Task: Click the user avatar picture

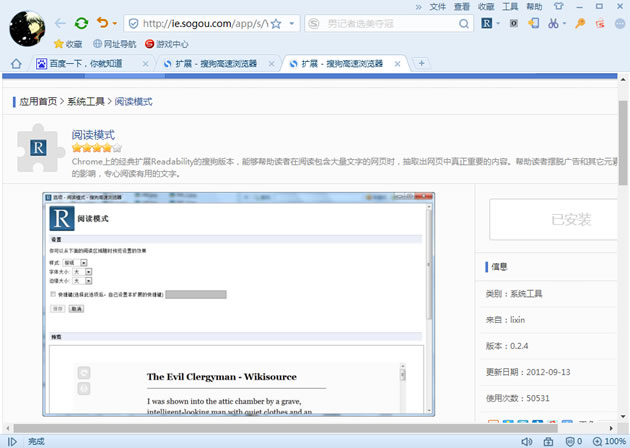Action: pyautogui.click(x=27, y=29)
